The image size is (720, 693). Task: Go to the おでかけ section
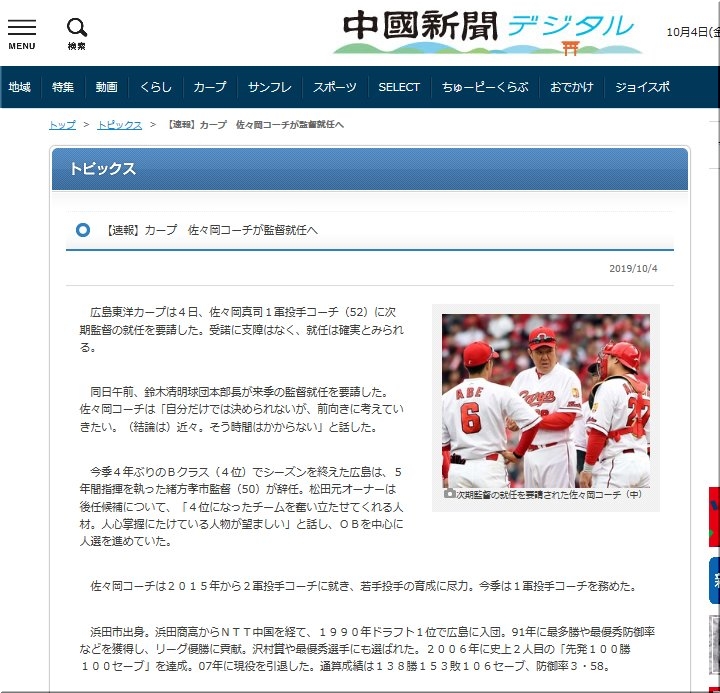tap(571, 87)
